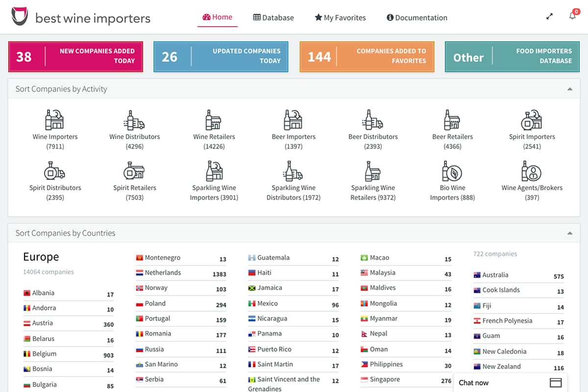Switch to the Database tab
Viewport: 588px width, 392px height.
coord(273,18)
